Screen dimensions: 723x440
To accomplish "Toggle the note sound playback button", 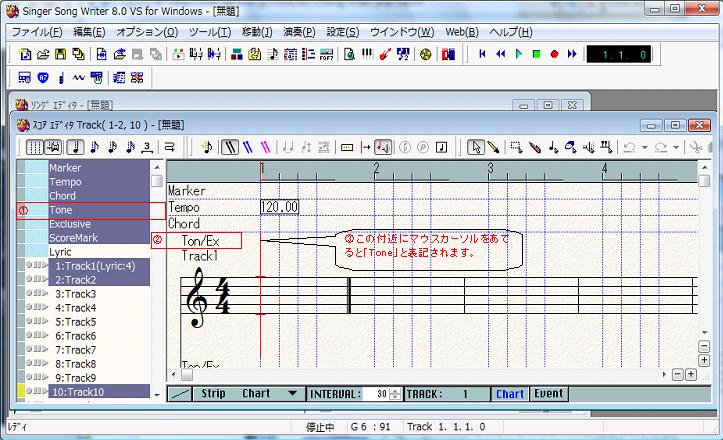I will tap(383, 147).
